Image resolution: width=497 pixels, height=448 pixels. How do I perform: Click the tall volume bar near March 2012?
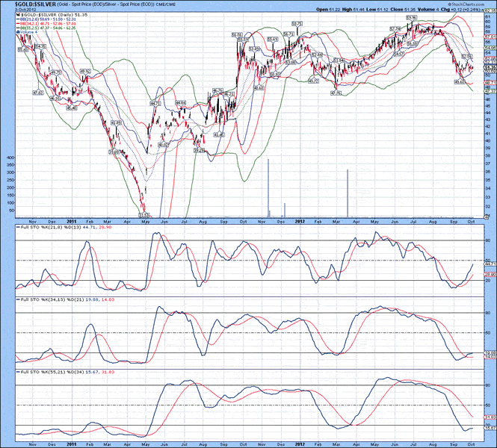tap(348, 193)
